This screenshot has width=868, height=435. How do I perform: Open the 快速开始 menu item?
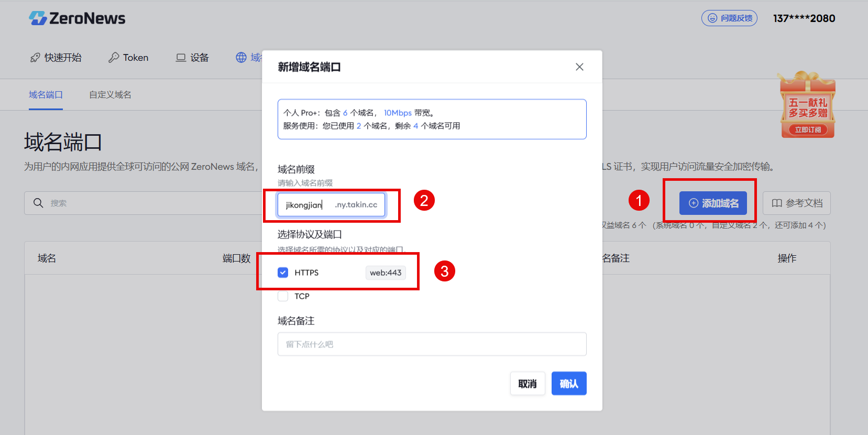[56, 58]
